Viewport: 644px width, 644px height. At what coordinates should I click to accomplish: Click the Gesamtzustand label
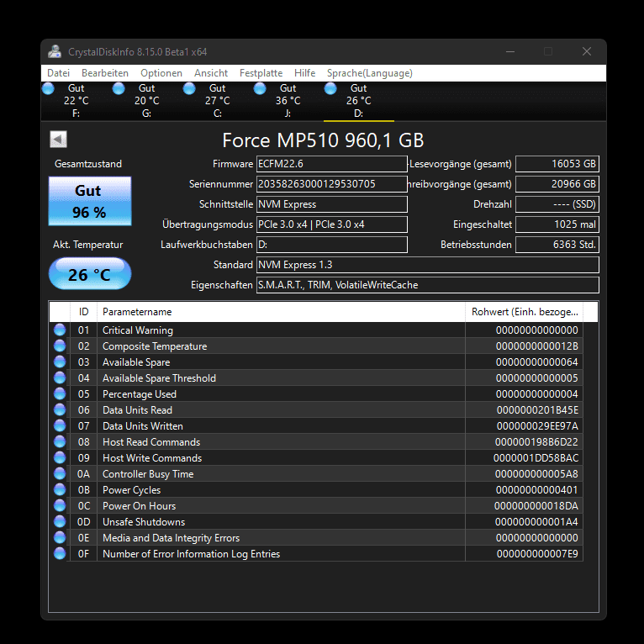[88, 164]
